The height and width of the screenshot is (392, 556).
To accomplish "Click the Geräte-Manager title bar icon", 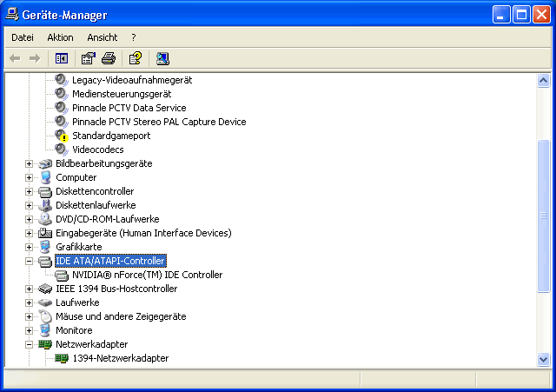I will 12,14.
